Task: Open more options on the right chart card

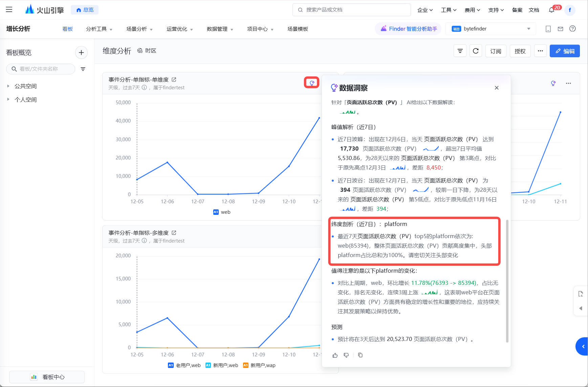Action: pyautogui.click(x=568, y=83)
